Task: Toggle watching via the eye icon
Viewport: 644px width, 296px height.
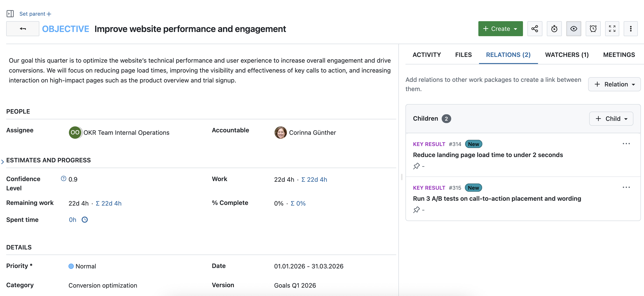Action: tap(574, 28)
